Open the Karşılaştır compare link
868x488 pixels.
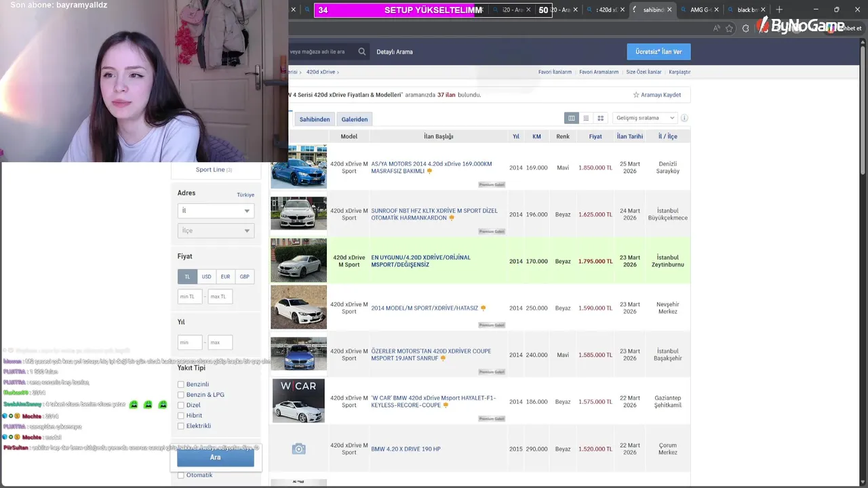[x=679, y=72]
